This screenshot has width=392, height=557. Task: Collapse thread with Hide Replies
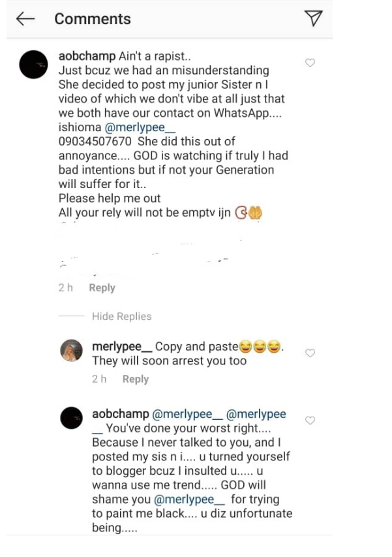121,317
